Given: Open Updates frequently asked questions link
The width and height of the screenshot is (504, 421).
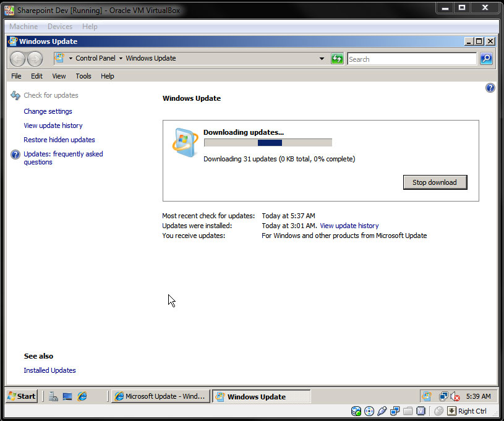Looking at the screenshot, I should (x=63, y=158).
